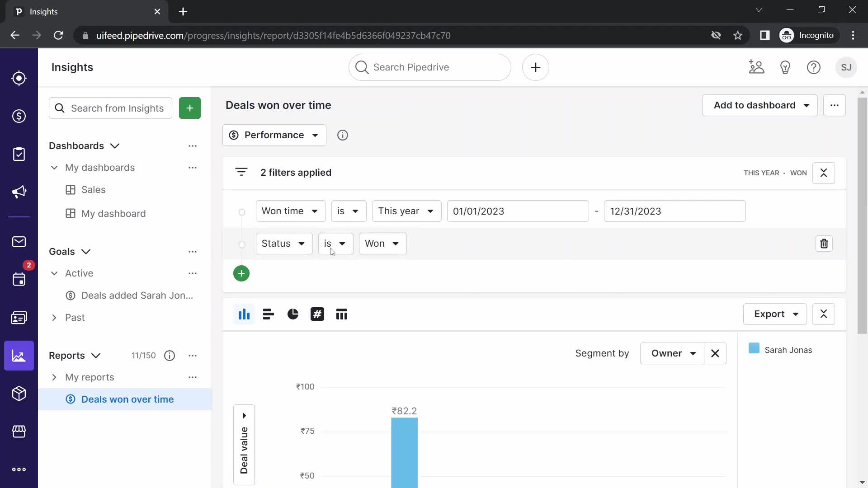Toggle the Status filter radio button
The image size is (868, 488).
tap(243, 243)
